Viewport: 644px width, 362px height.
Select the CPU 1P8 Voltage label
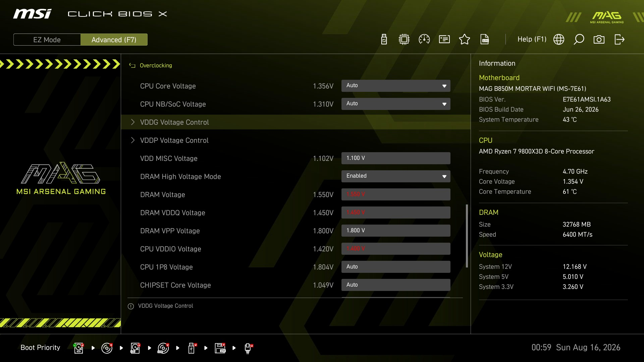click(x=166, y=267)
